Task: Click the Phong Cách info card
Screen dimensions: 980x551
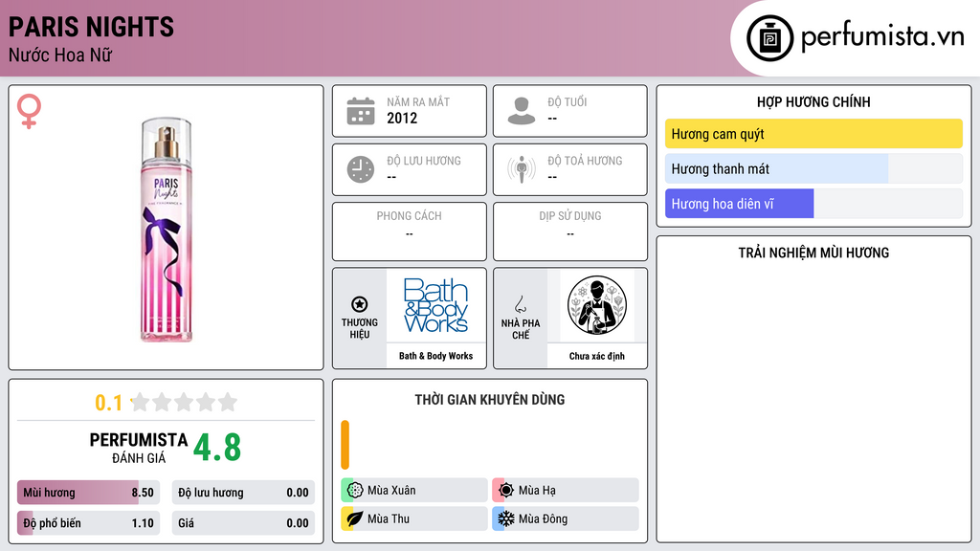Action: pos(410,231)
